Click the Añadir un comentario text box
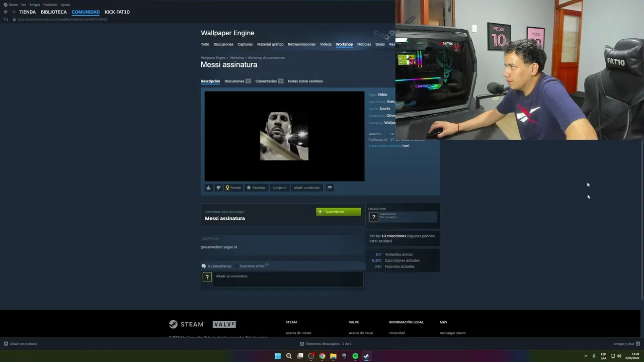Viewport: 644px width, 362px height. (x=288, y=280)
